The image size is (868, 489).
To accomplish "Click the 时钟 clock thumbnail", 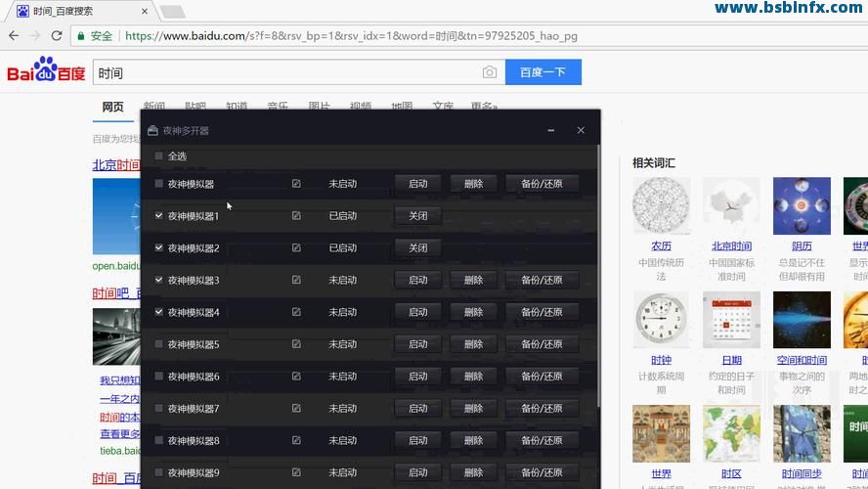I will pos(661,320).
